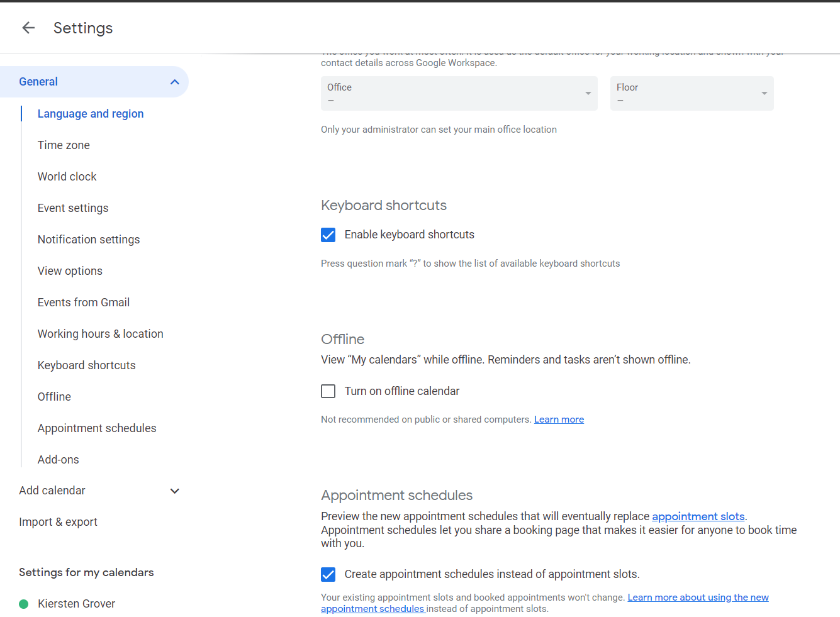This screenshot has width=840, height=617.
Task: Uncheck Enable keyboard shortcuts
Action: (x=328, y=235)
